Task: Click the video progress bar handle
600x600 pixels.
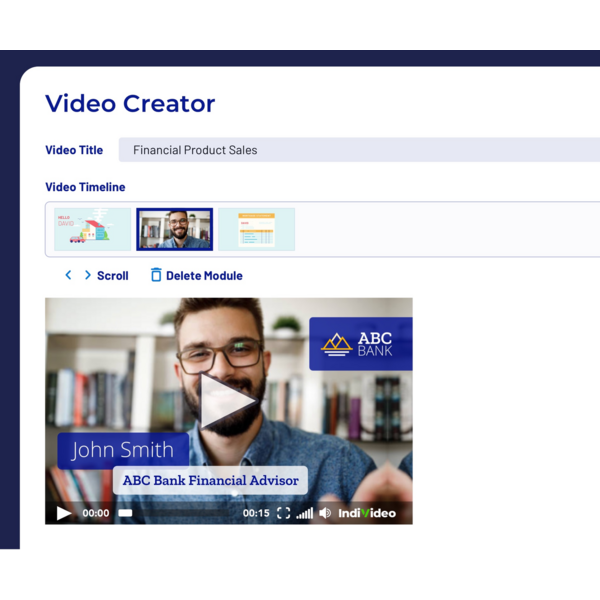Action: 125,513
